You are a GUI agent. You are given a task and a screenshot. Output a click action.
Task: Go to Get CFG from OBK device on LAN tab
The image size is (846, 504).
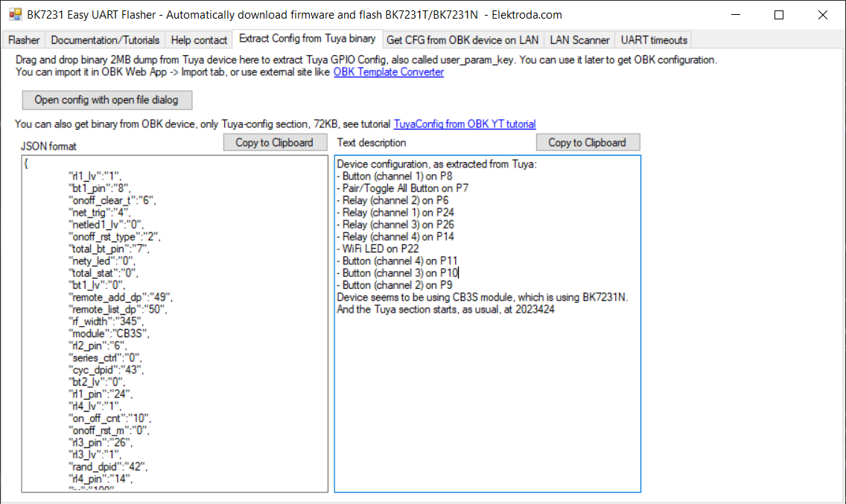pos(462,40)
